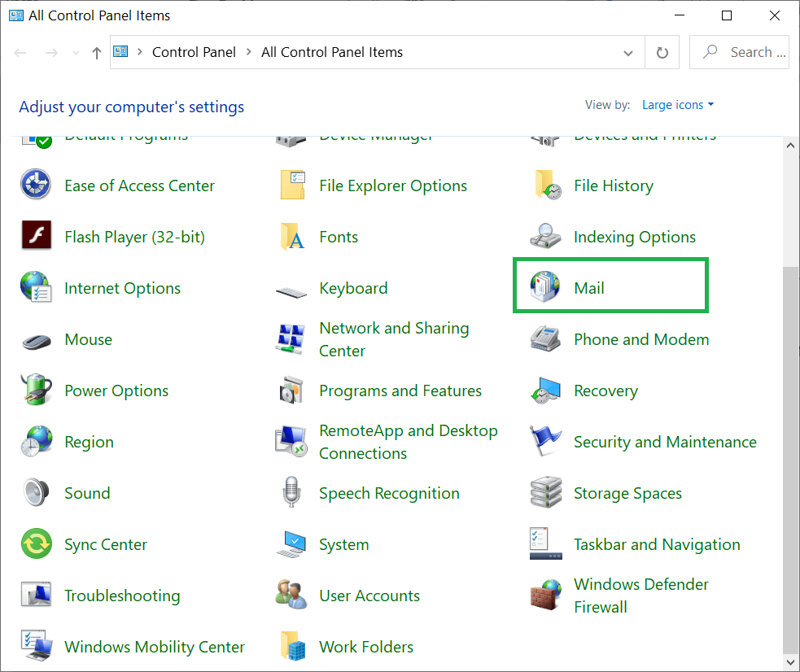
Task: Click the Search Control Panel field
Action: [739, 52]
